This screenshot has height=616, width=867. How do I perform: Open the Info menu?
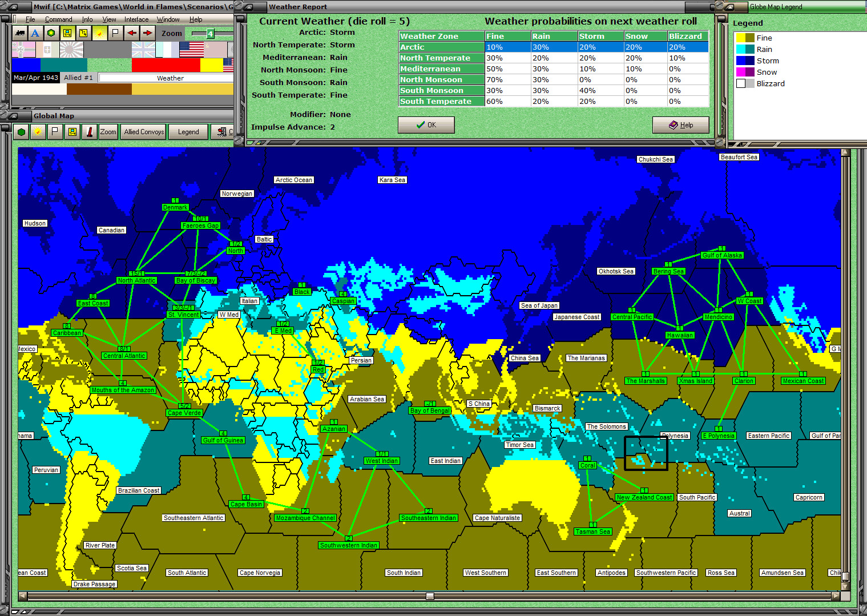(87, 19)
